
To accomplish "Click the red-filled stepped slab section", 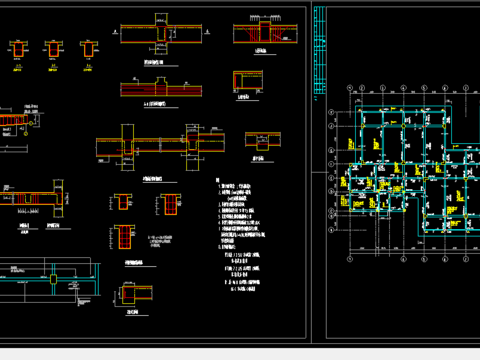I will (x=161, y=87).
